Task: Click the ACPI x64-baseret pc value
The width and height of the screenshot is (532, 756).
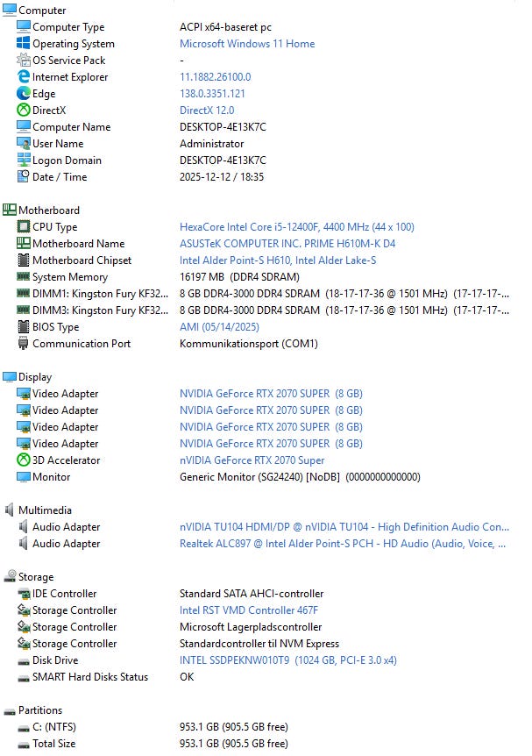Action: [x=225, y=27]
